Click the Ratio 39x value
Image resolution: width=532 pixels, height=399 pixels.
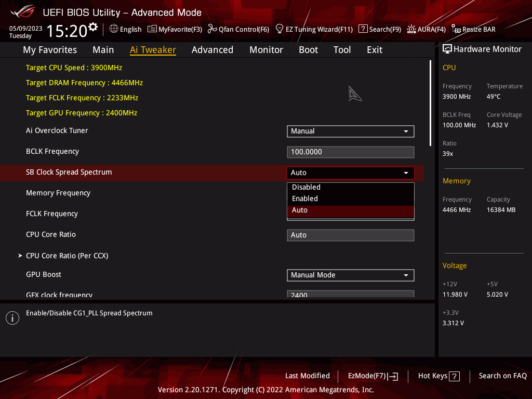click(448, 154)
